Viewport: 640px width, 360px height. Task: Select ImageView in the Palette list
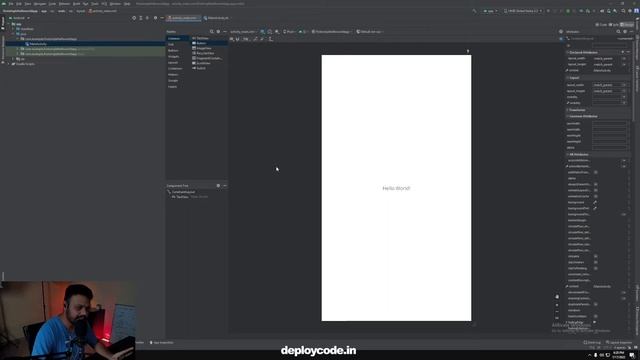[203, 48]
